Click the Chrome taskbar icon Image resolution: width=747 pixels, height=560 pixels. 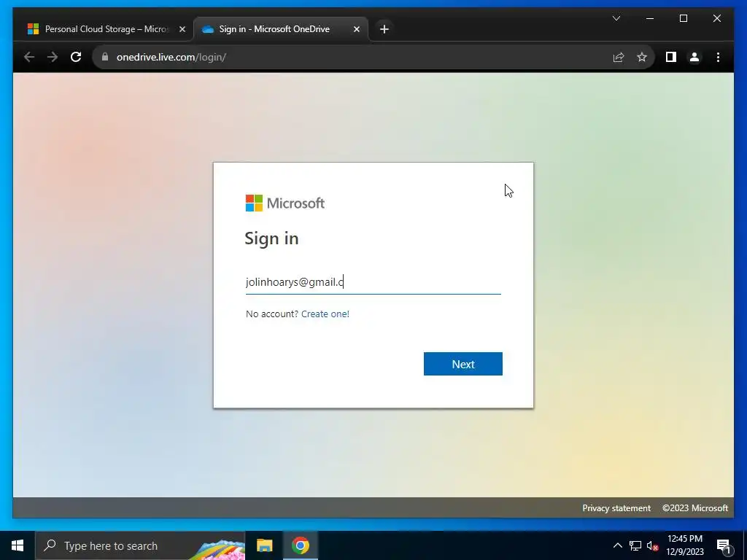click(300, 545)
